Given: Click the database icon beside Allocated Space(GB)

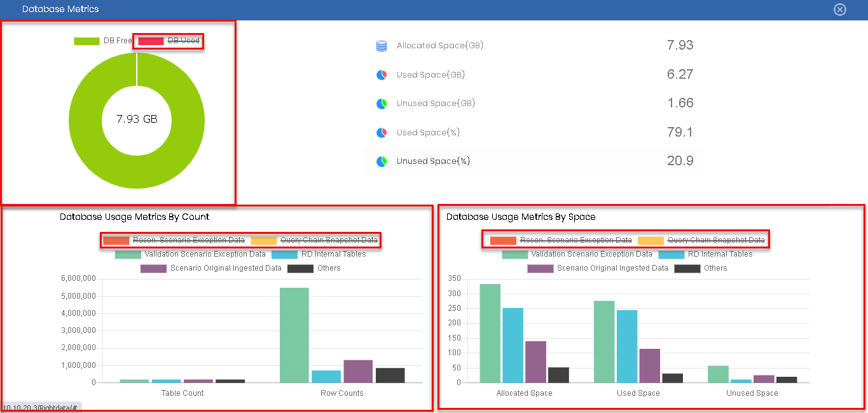Looking at the screenshot, I should click(x=380, y=46).
